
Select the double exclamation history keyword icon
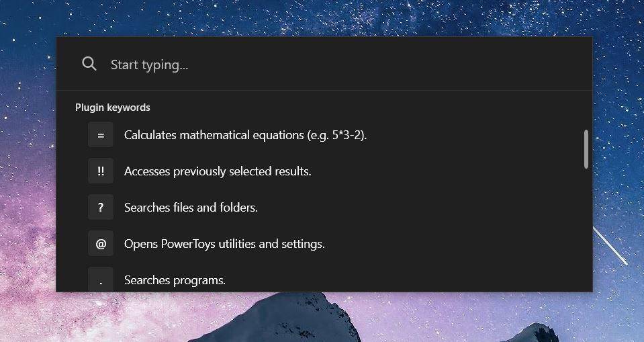pyautogui.click(x=101, y=171)
